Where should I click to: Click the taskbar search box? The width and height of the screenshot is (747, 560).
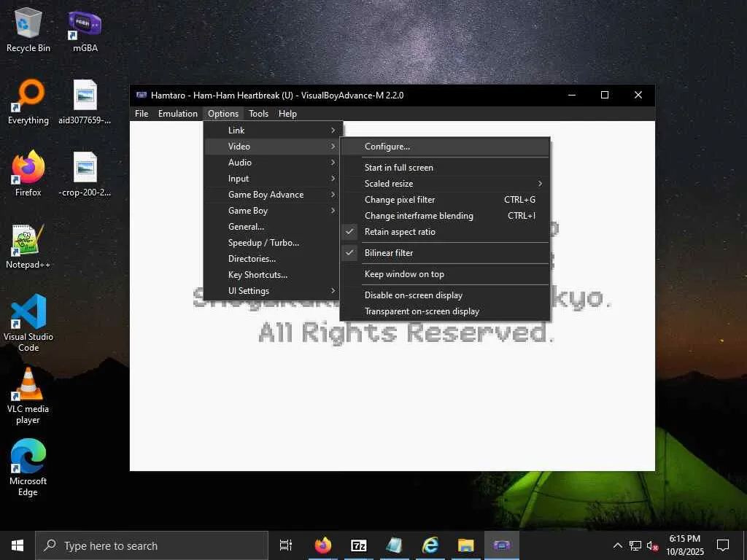pos(152,545)
